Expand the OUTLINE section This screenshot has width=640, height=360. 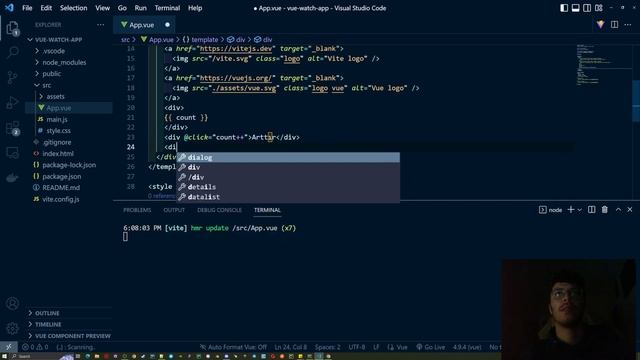point(69,313)
